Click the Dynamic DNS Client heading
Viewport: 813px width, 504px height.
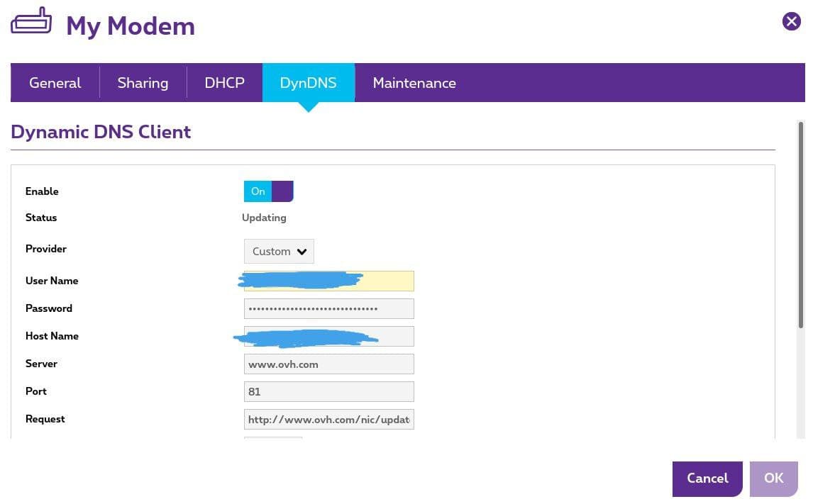pyautogui.click(x=101, y=132)
